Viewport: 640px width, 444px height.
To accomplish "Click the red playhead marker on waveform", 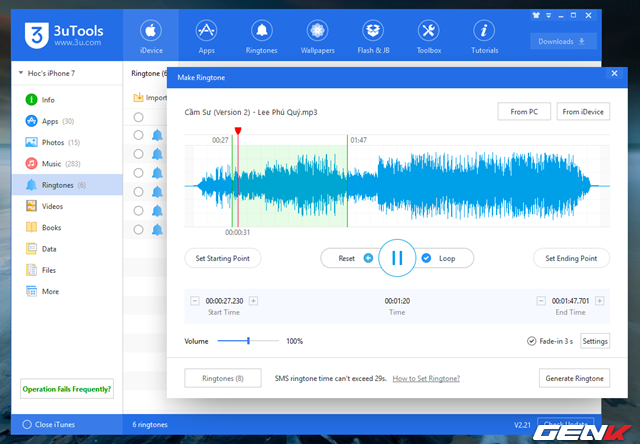I will pyautogui.click(x=238, y=131).
